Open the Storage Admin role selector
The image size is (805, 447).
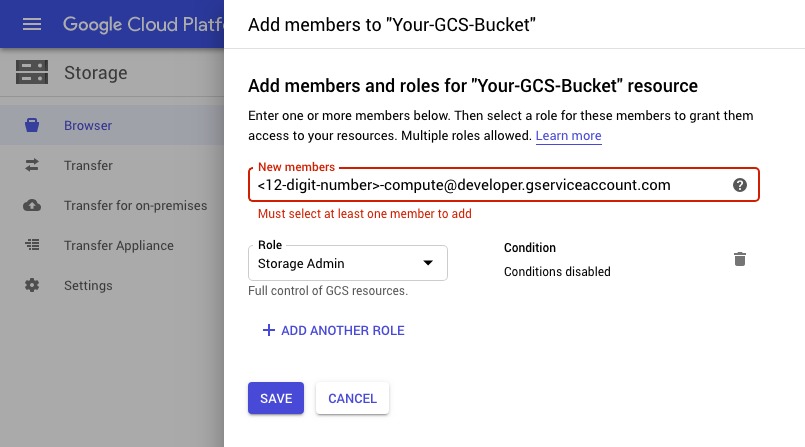tap(348, 263)
